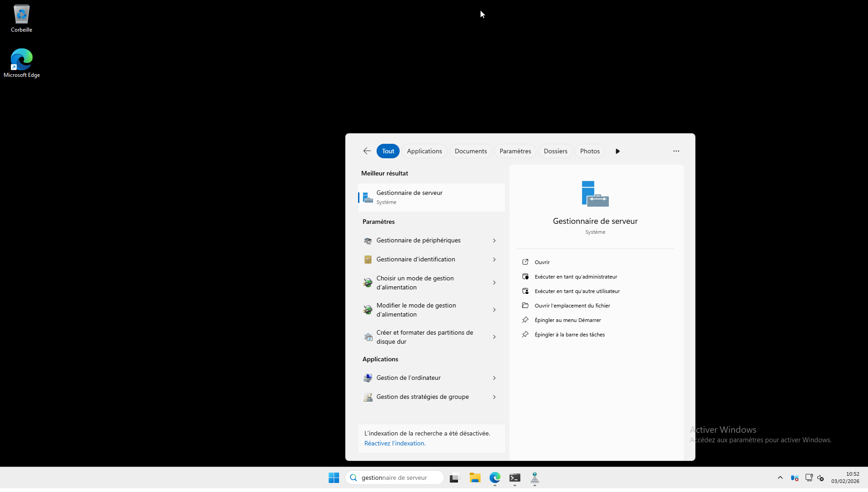Click the Réactivez l'indexation link
Image resolution: width=868 pixels, height=492 pixels.
pos(395,443)
